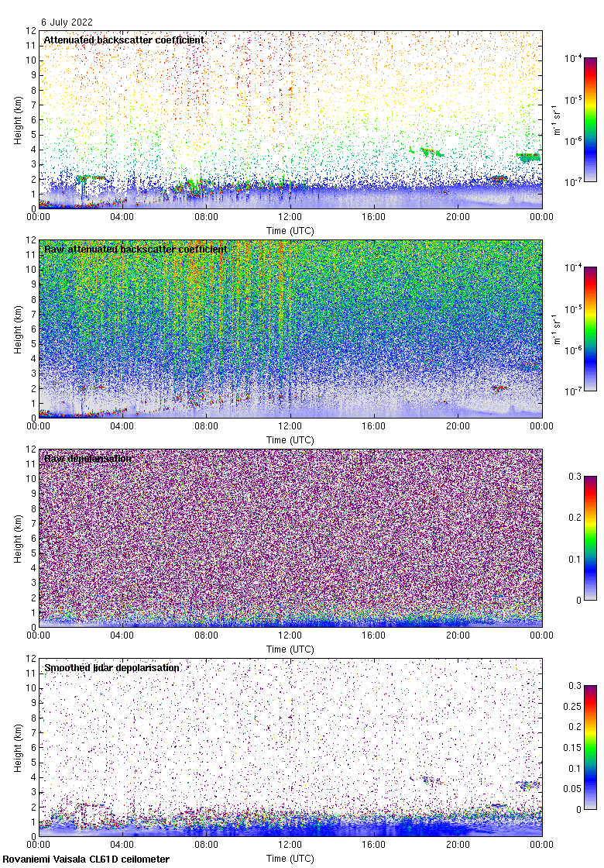Click the 0.3 label on the raw depolarisation colorbar

tap(575, 477)
